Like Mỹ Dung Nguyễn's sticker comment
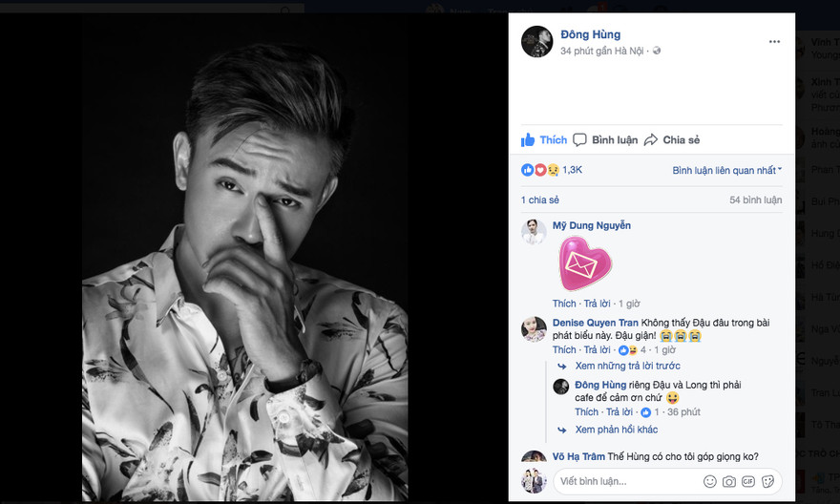This screenshot has height=504, width=840. pyautogui.click(x=564, y=304)
